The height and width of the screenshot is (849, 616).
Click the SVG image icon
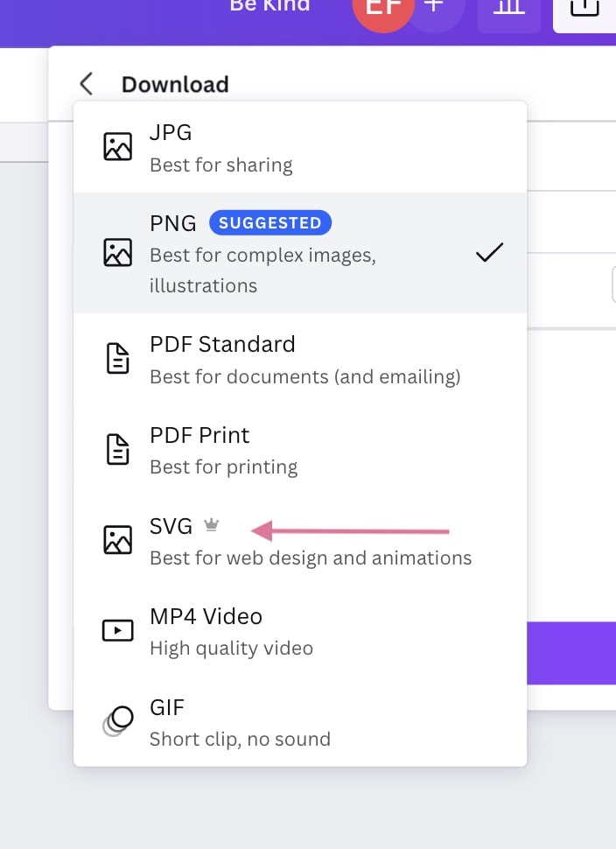coord(117,540)
